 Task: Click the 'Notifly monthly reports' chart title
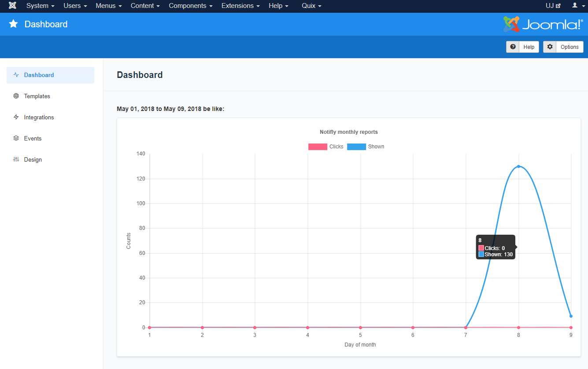pyautogui.click(x=349, y=132)
